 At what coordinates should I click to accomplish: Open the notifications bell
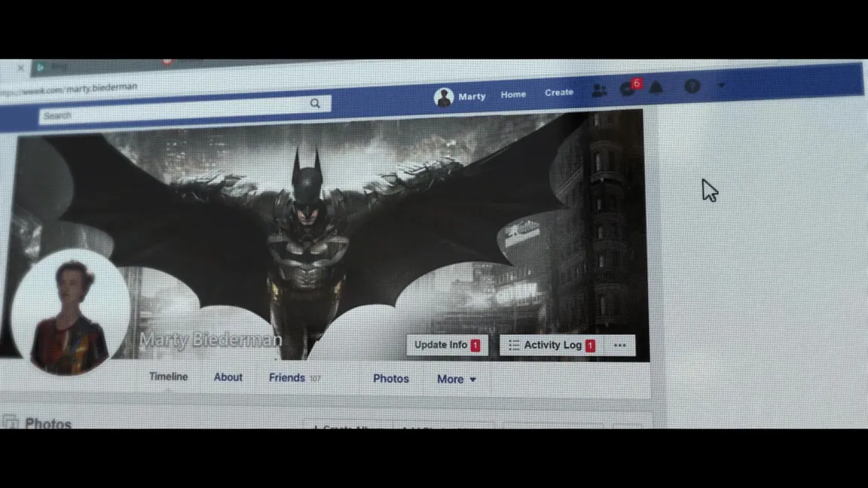click(656, 88)
